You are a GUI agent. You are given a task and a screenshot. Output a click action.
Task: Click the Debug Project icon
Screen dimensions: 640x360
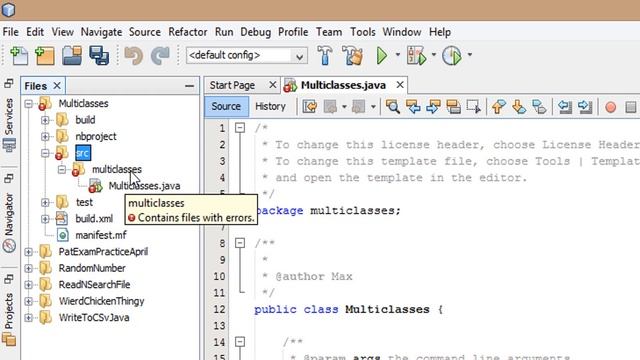[417, 56]
